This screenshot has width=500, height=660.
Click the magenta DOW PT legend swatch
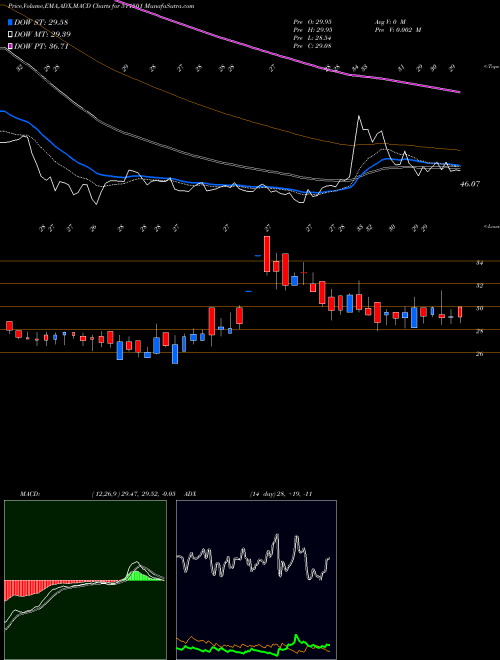pyautogui.click(x=10, y=46)
